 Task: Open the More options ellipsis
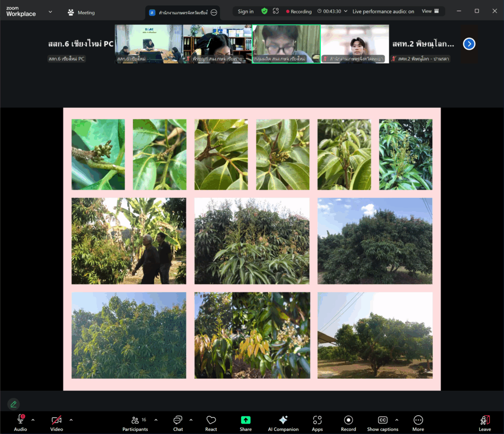pos(418,420)
